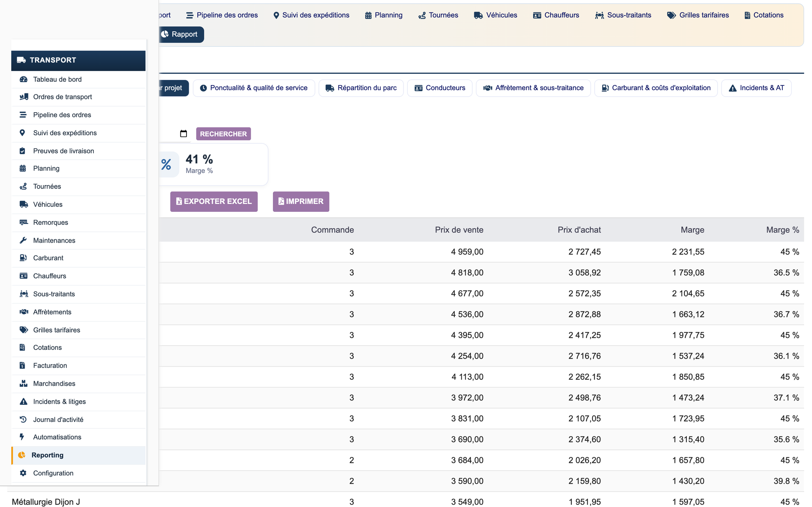Click the Marge percent symbol icon
Viewport: 812px width, 507px height.
[166, 164]
